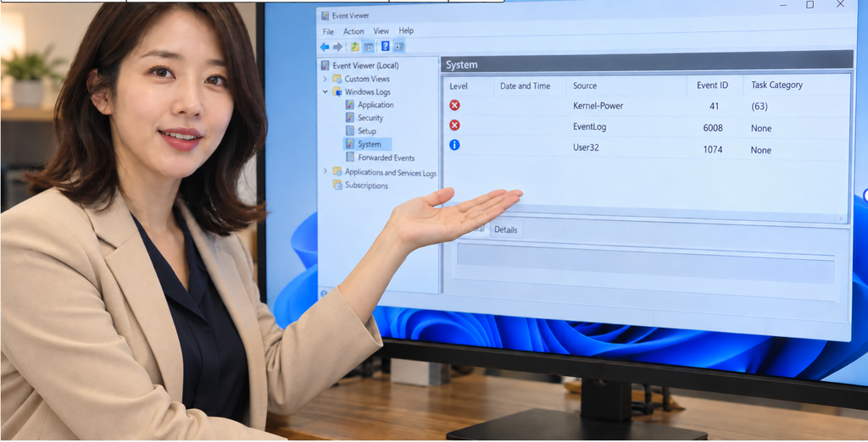The height and width of the screenshot is (442, 868).
Task: Collapse the Windows Logs tree node
Action: pyautogui.click(x=325, y=91)
